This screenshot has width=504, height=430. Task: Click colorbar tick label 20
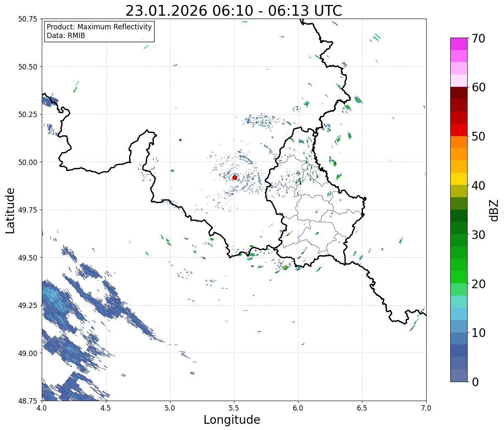click(478, 284)
